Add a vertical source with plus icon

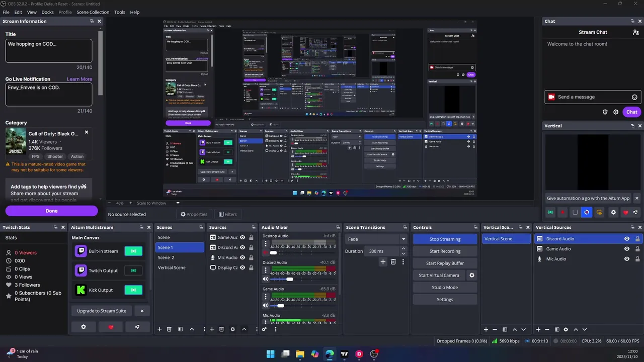(538, 329)
